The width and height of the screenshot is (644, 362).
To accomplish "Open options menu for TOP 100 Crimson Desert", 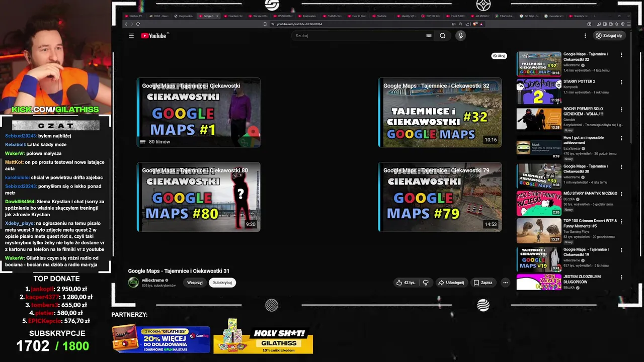I will pyautogui.click(x=621, y=221).
